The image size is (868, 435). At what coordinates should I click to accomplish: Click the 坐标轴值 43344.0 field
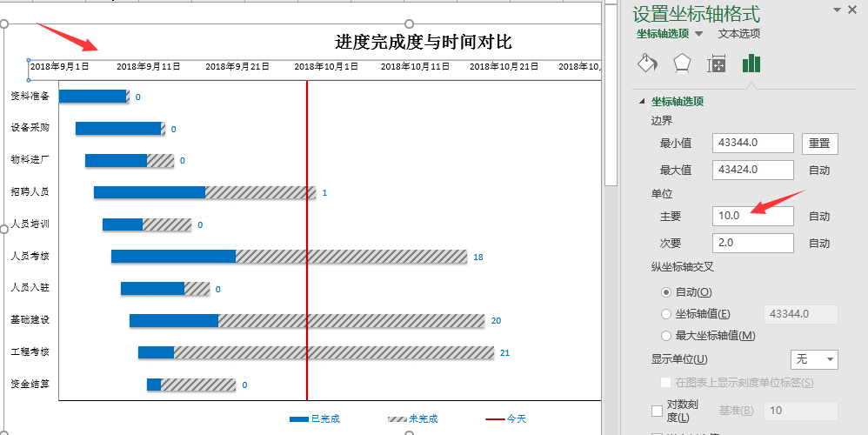(x=800, y=314)
